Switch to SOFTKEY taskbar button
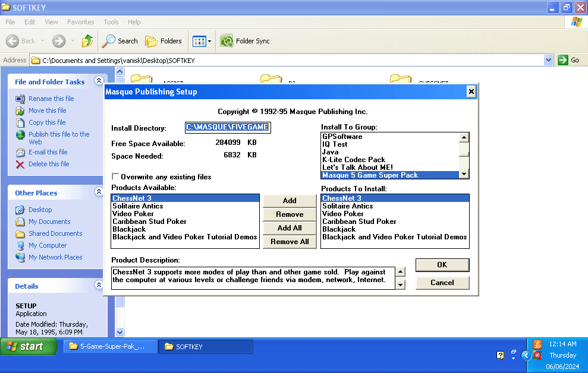This screenshot has width=588, height=373. click(206, 346)
